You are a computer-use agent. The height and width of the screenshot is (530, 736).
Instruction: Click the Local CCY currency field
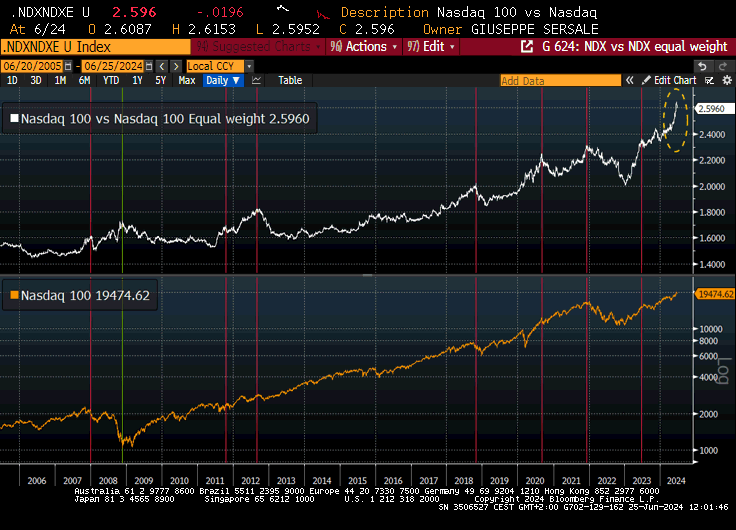(x=215, y=66)
